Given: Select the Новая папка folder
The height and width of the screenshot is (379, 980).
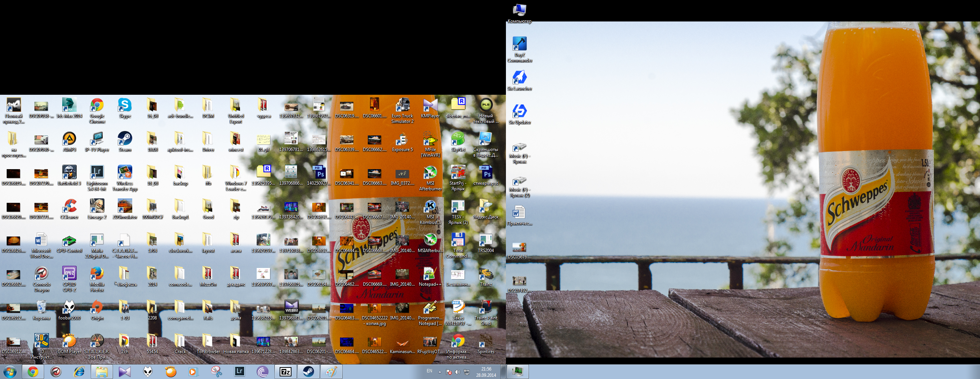Looking at the screenshot, I should [236, 344].
